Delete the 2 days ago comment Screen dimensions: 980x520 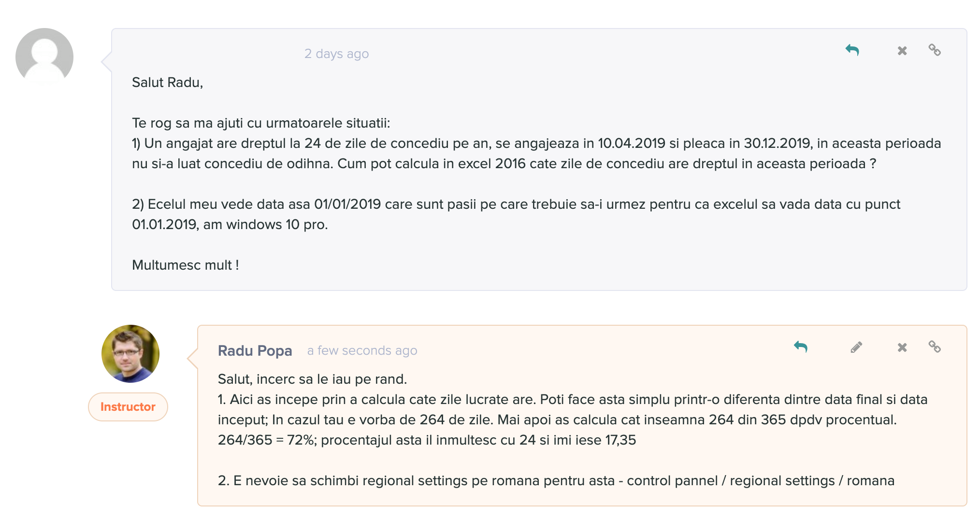tap(902, 51)
